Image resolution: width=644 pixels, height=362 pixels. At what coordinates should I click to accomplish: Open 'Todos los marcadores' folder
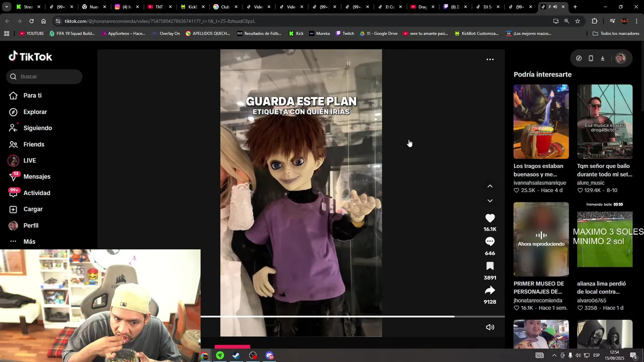[x=616, y=34]
